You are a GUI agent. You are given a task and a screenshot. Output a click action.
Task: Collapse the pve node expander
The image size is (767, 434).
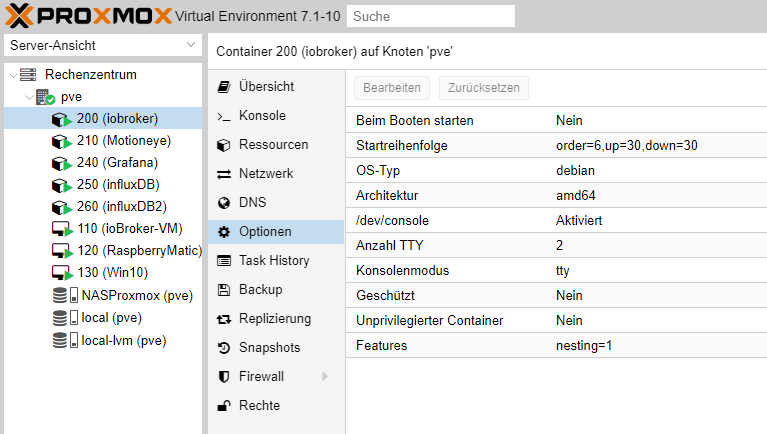29,97
